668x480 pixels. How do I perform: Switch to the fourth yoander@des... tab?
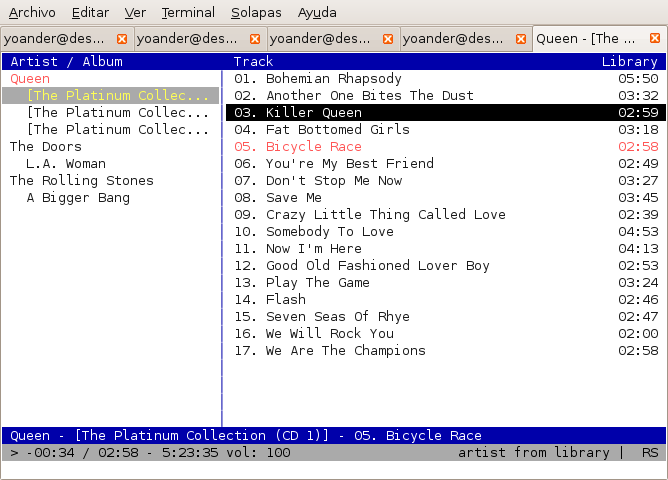coord(465,39)
